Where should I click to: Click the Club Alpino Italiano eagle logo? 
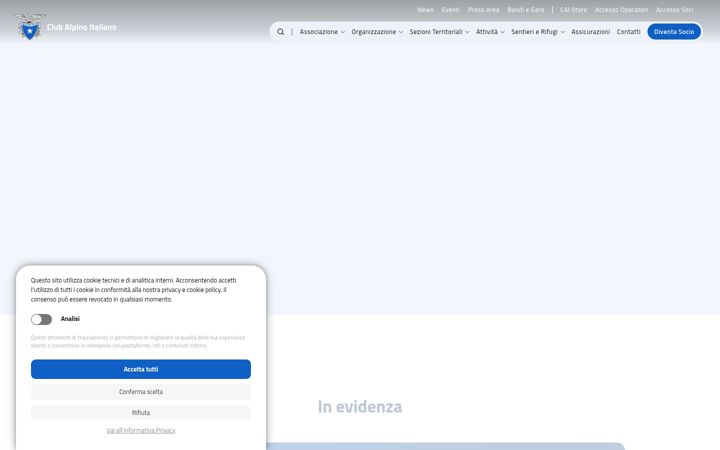(30, 26)
